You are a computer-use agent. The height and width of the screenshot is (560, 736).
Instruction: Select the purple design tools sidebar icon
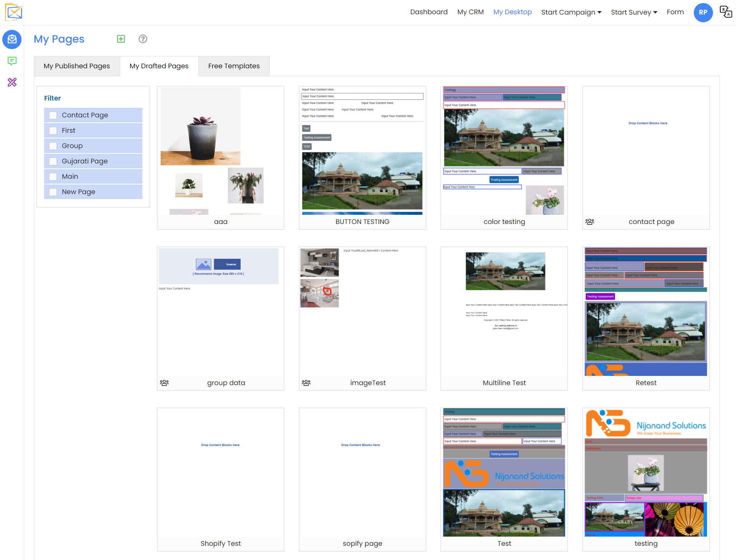tap(12, 82)
